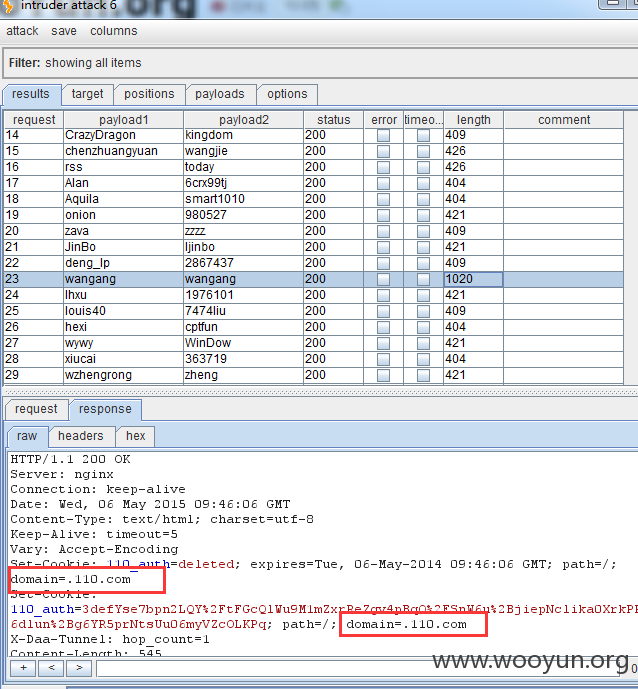The width and height of the screenshot is (638, 689).
Task: Toggle timeout checkbox in row 19 onion
Action: click(x=424, y=215)
